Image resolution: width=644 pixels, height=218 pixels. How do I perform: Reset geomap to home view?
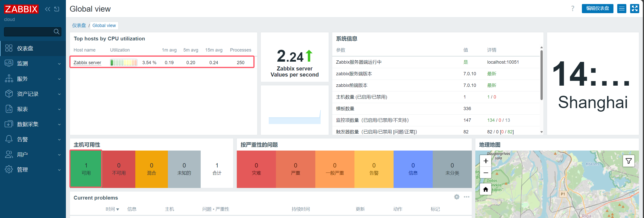point(486,189)
